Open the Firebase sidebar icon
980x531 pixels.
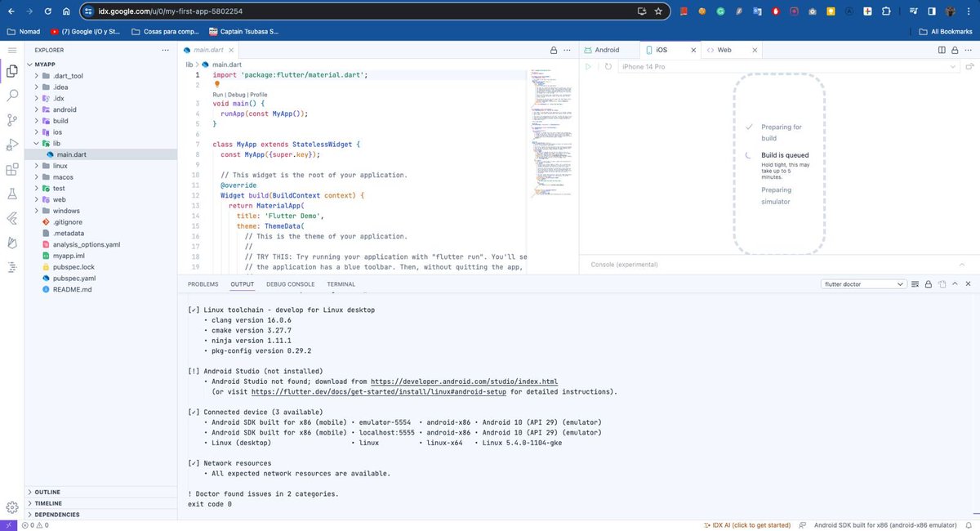tap(11, 243)
